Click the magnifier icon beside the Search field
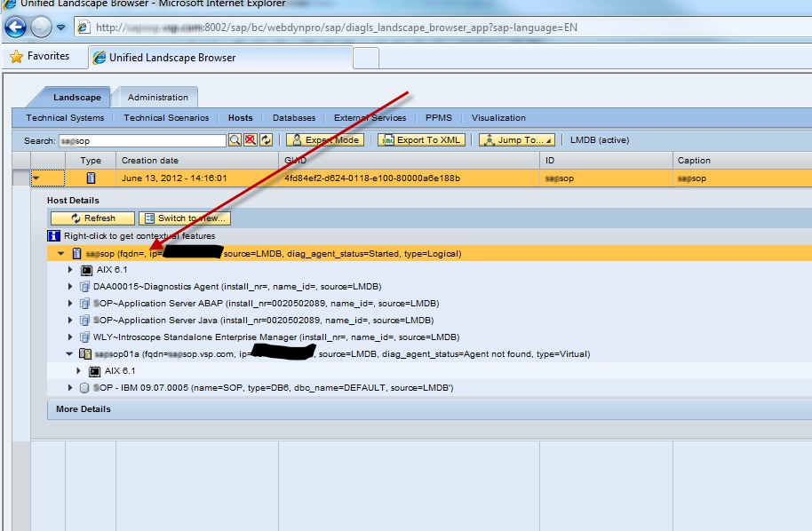Image resolution: width=812 pixels, height=531 pixels. pyautogui.click(x=235, y=140)
